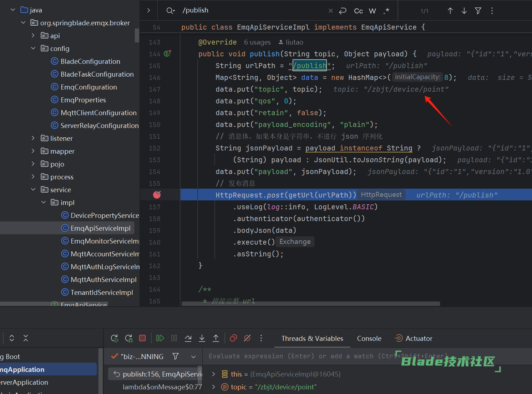This screenshot has height=394, width=532.
Task: Toggle Regex (.*) search option
Action: (x=386, y=11)
